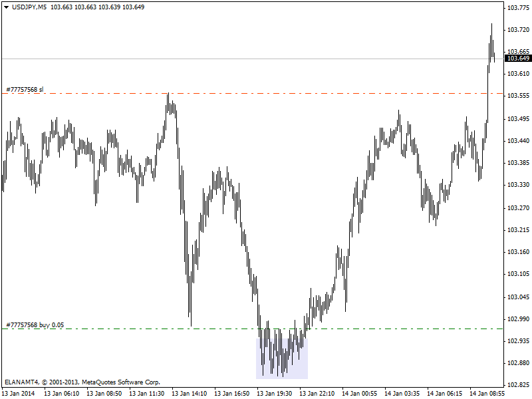
Task: Select the #77757568 buy 0.05 order label
Action: point(35,325)
